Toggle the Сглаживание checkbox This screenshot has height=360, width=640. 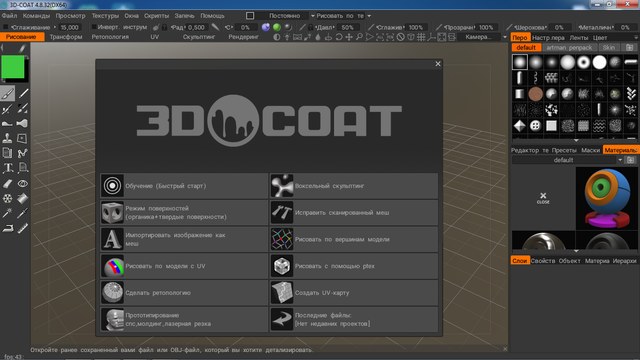click(x=6, y=27)
